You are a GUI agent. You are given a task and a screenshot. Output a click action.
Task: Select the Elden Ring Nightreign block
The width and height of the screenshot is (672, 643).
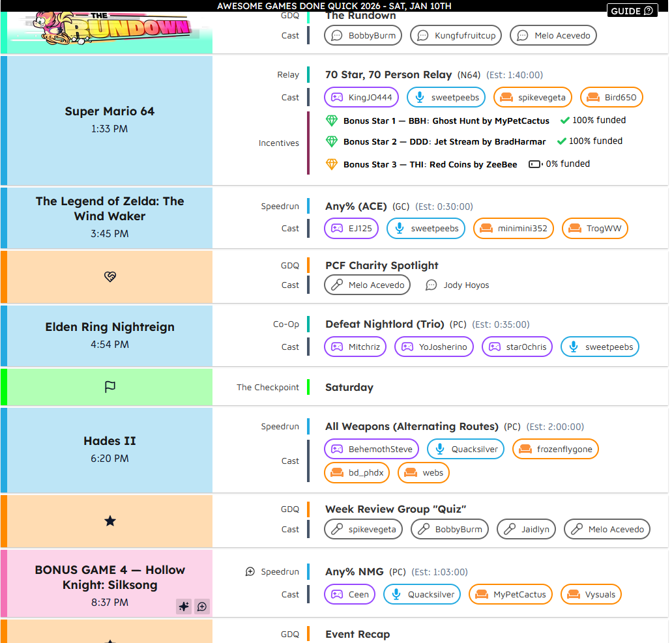110,336
